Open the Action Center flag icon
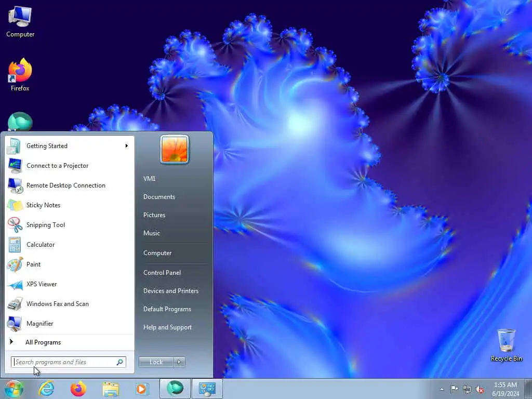 pyautogui.click(x=454, y=389)
